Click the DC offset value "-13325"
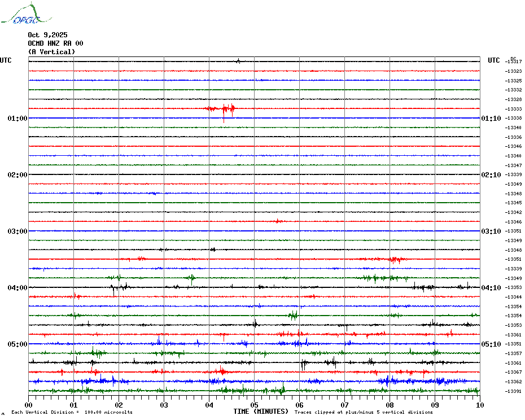 coord(514,81)
